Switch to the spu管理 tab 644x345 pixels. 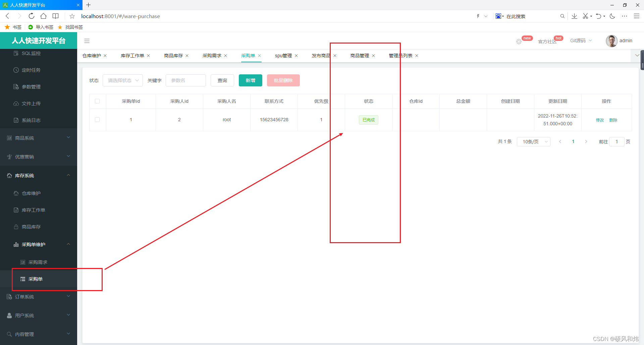pyautogui.click(x=283, y=56)
